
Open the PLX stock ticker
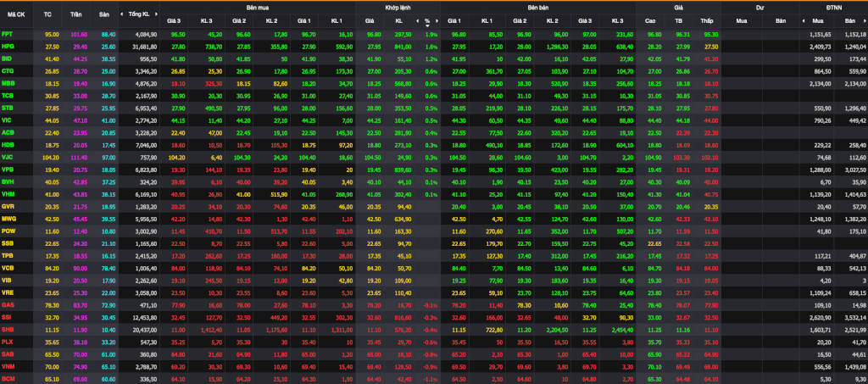pyautogui.click(x=7, y=342)
